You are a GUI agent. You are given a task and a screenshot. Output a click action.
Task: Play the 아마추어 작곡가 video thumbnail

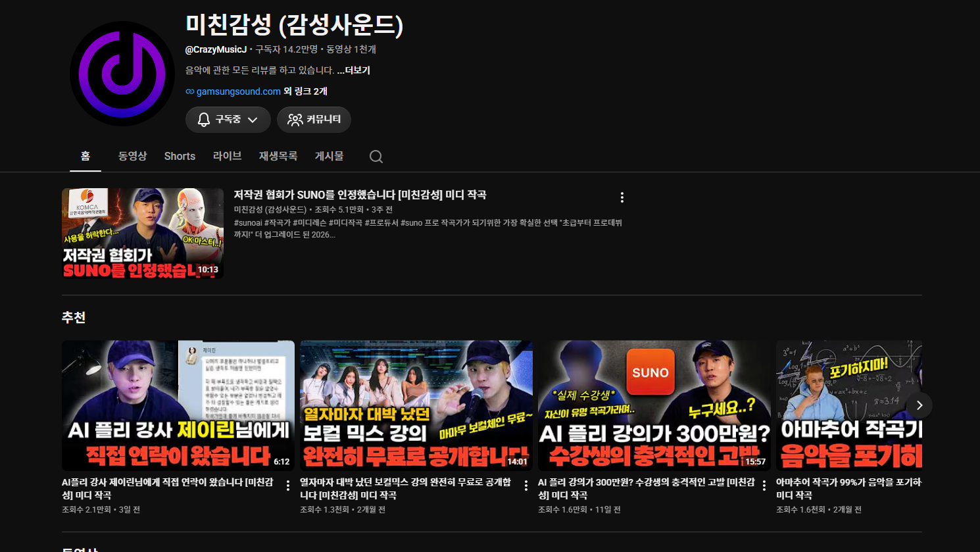click(849, 405)
